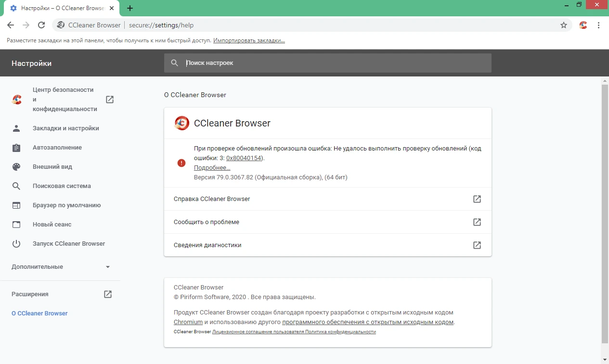Image resolution: width=609 pixels, height=364 pixels.
Task: Click external link icon for Сведения диагностики
Action: [477, 245]
